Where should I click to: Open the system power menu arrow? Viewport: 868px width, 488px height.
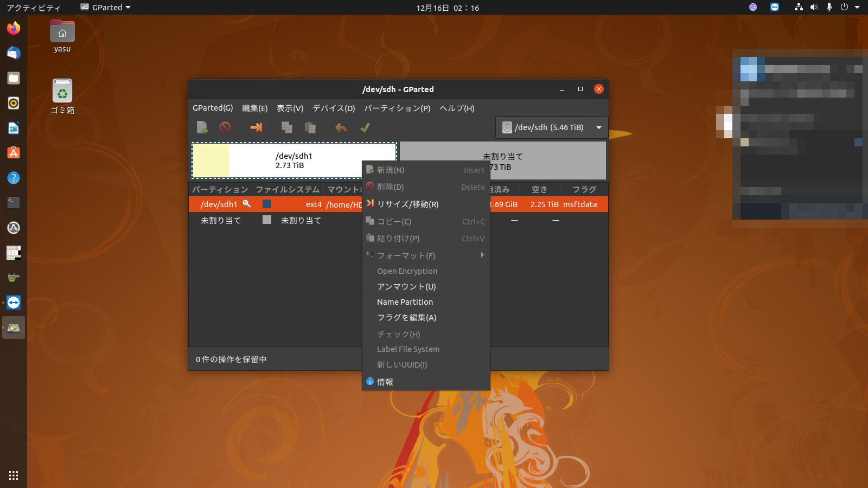click(x=857, y=8)
